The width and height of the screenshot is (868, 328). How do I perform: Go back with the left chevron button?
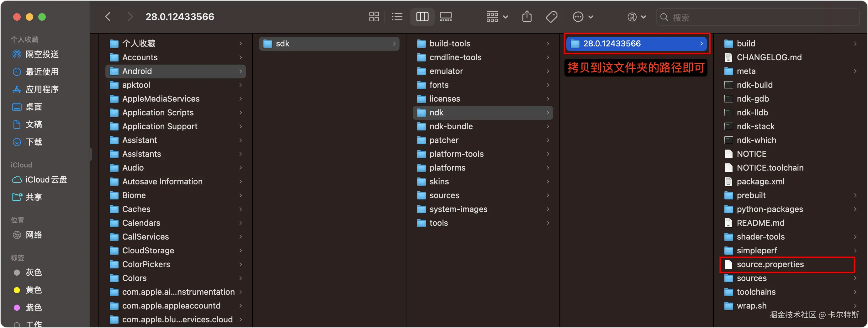click(x=108, y=17)
